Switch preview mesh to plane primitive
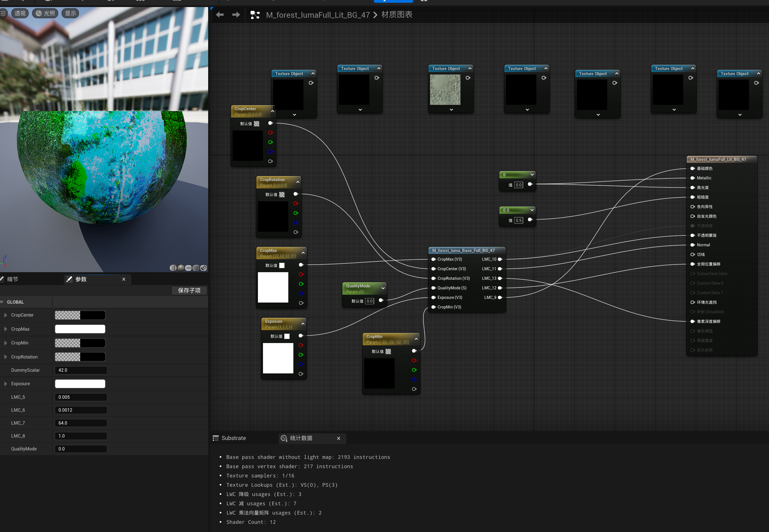The image size is (769, 532). 188,268
